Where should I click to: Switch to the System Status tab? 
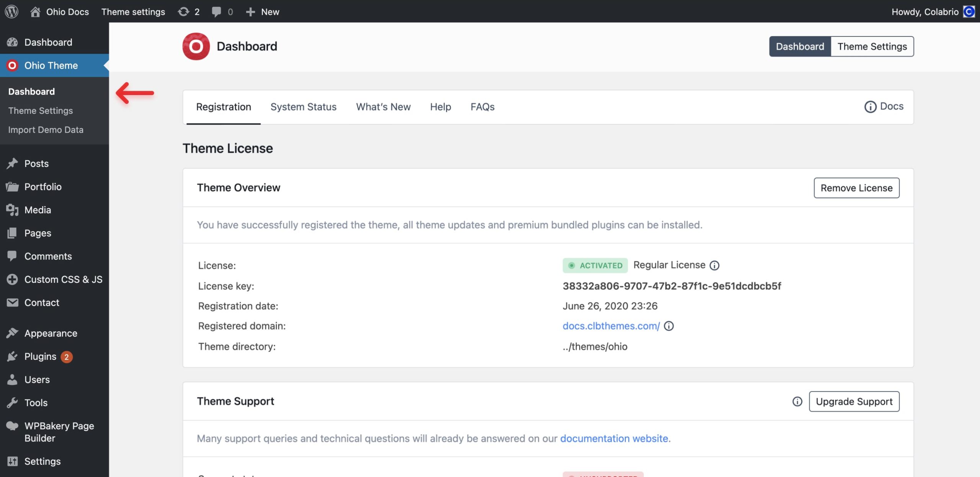click(x=303, y=107)
